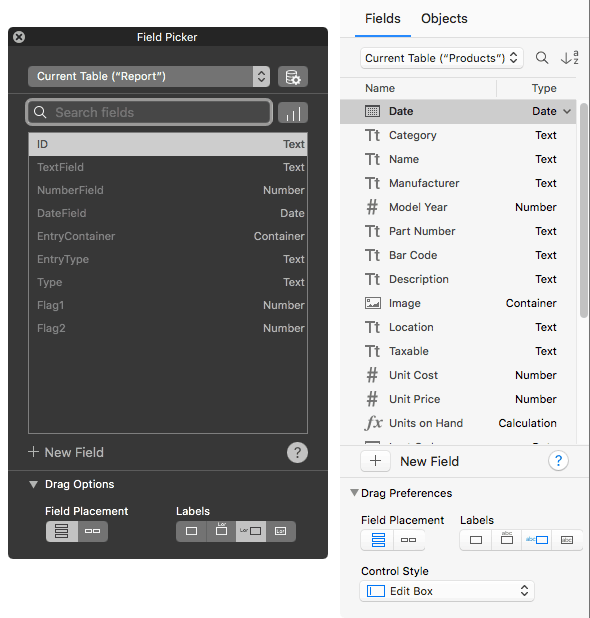This screenshot has width=590, height=618.
Task: Click the hash icon beside Unit Cost
Action: pyautogui.click(x=372, y=375)
